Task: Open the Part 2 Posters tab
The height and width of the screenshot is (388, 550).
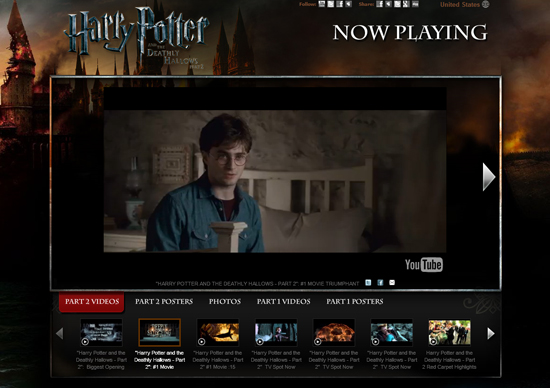Action: [x=164, y=302]
